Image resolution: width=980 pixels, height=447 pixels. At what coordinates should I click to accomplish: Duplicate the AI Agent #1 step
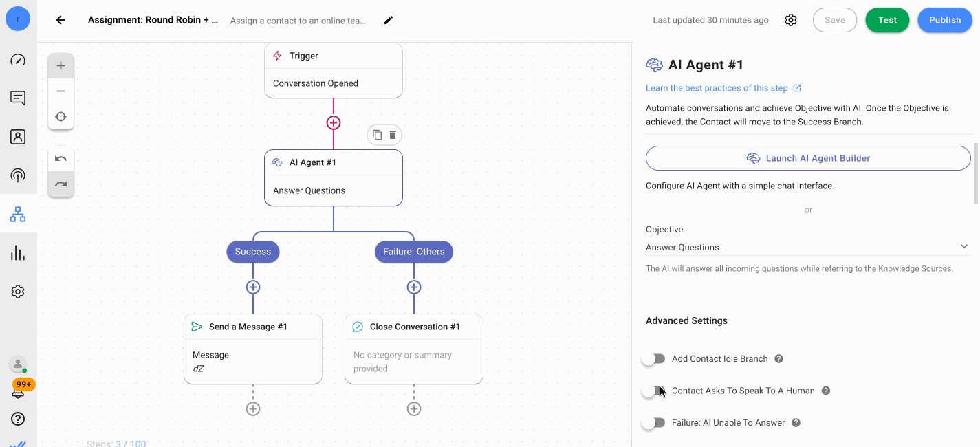tap(377, 135)
